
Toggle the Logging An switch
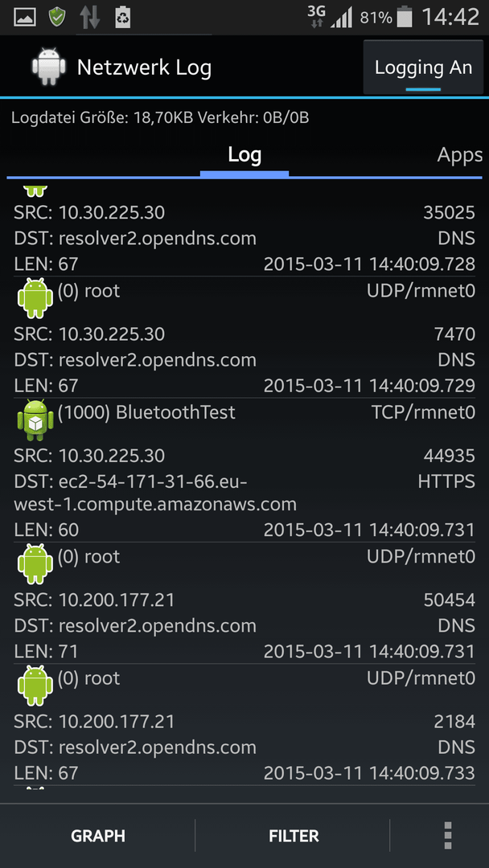pyautogui.click(x=423, y=68)
